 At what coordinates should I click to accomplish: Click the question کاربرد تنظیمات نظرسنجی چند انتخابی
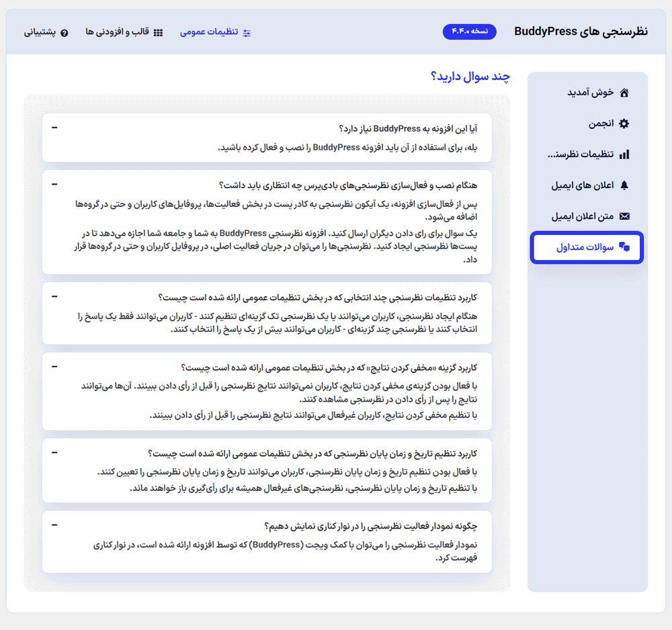click(x=318, y=298)
